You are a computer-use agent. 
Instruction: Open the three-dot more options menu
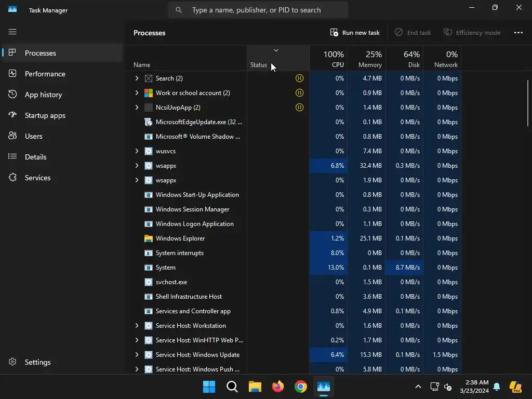tap(518, 33)
